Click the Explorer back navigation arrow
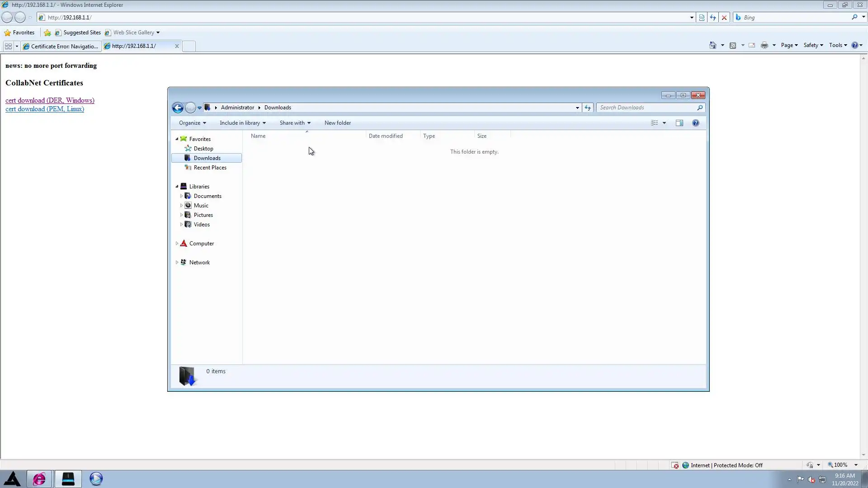Screen dimensions: 868x488 pyautogui.click(x=178, y=108)
